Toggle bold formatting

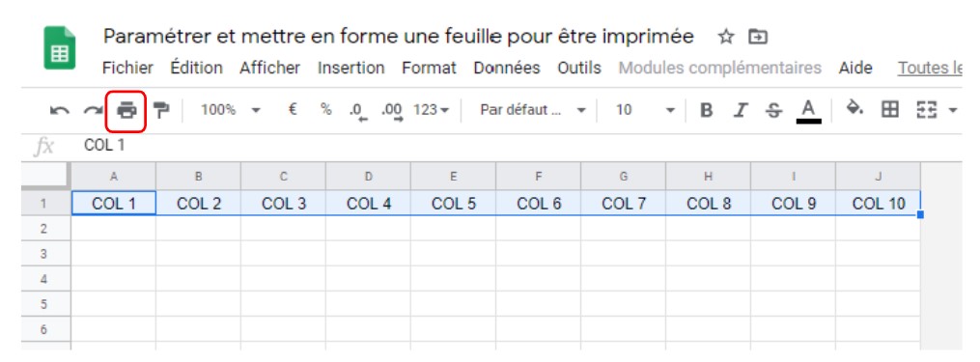[x=706, y=111]
